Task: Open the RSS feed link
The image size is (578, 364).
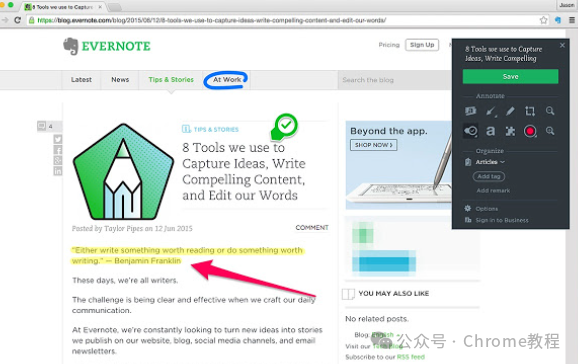Action: coord(411,357)
